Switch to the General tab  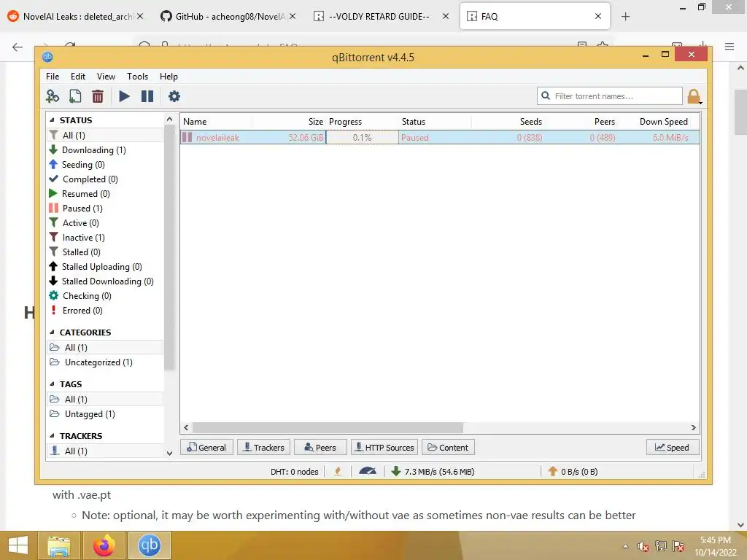pyautogui.click(x=206, y=447)
